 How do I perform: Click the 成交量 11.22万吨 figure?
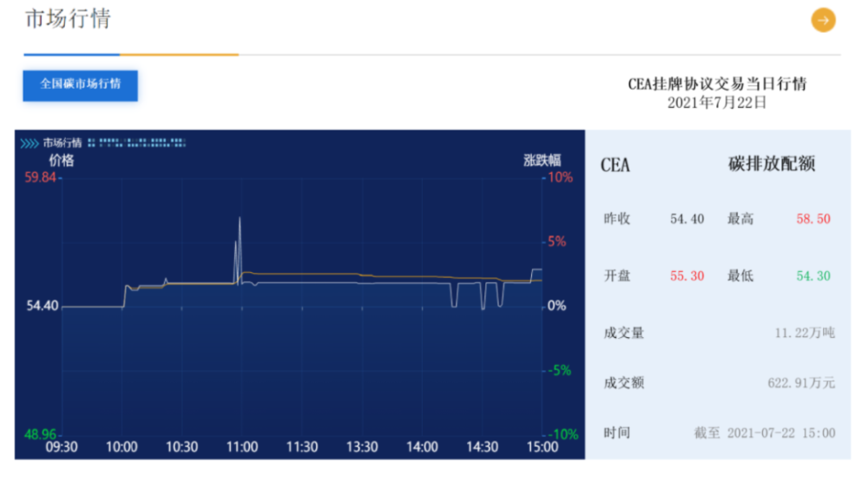pos(805,333)
